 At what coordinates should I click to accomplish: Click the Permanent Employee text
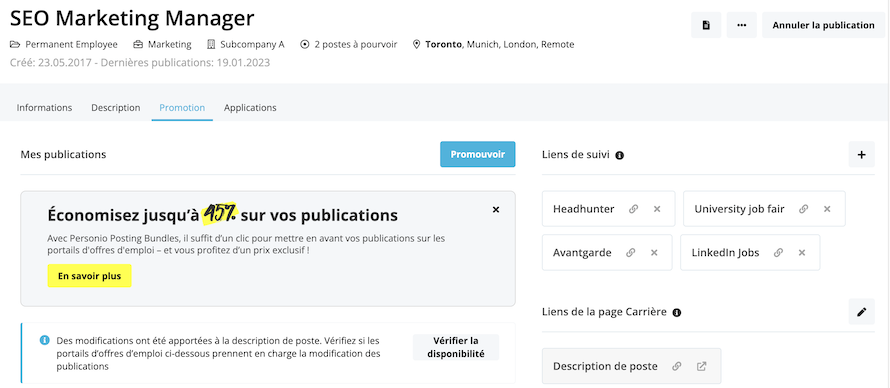(x=72, y=44)
